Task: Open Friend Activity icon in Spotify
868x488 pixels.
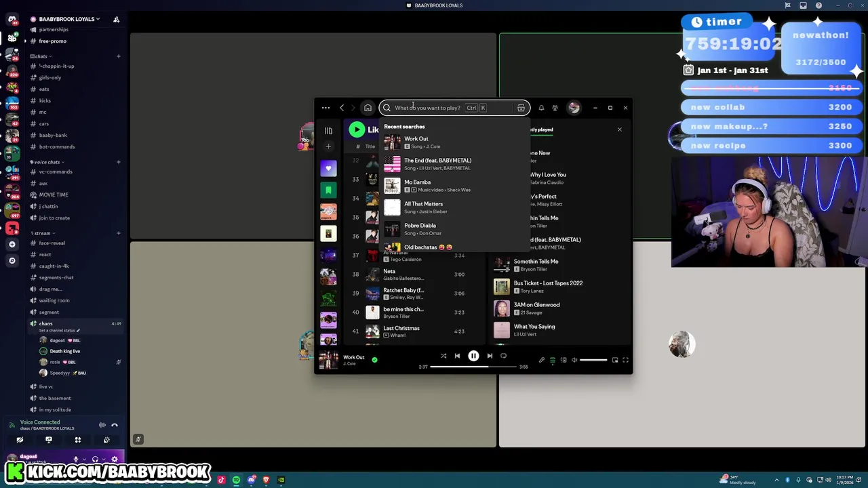Action: coord(555,108)
